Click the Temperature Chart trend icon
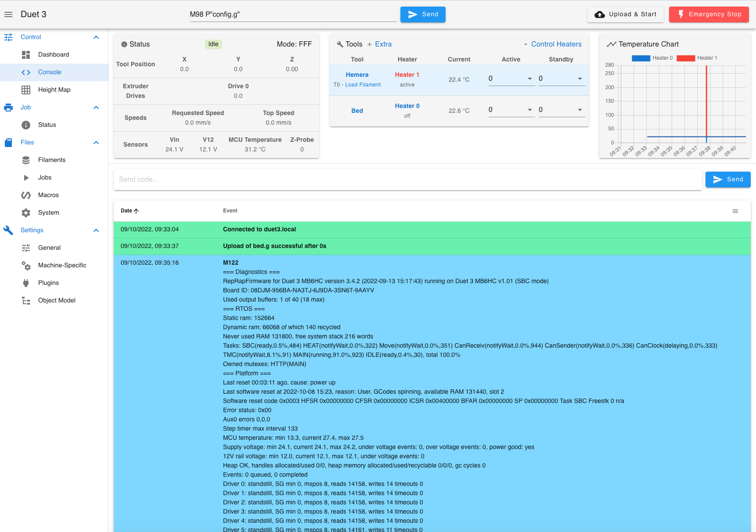Screen dimensions: 756x532 611,44
